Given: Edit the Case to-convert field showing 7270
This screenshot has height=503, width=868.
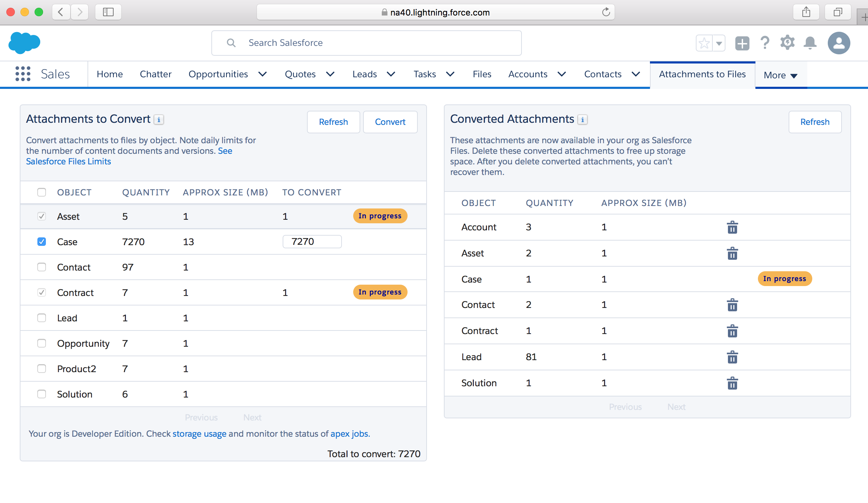Looking at the screenshot, I should point(312,242).
